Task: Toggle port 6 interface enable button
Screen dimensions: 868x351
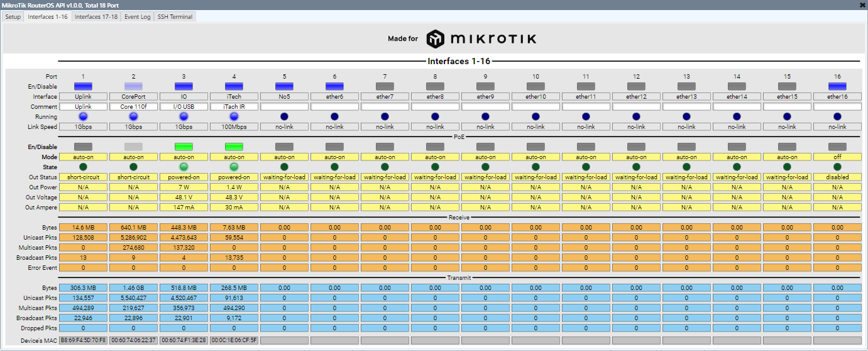Action: coord(334,86)
